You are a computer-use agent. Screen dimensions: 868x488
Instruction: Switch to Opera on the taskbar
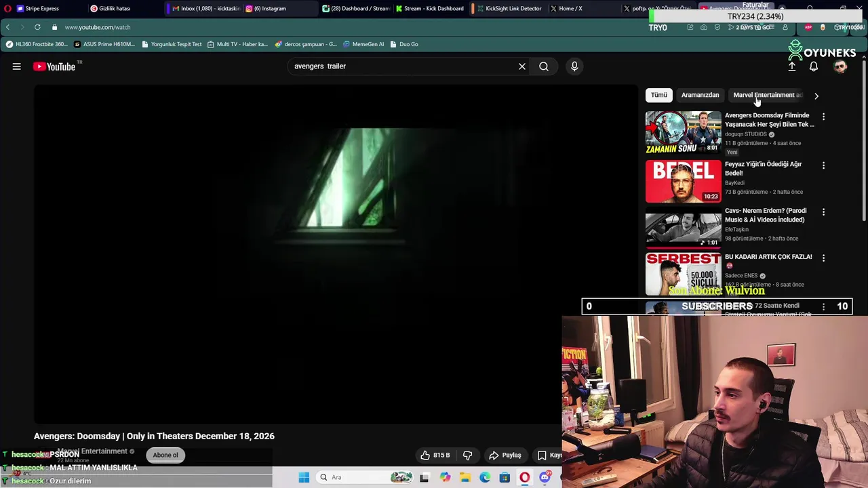pyautogui.click(x=524, y=478)
